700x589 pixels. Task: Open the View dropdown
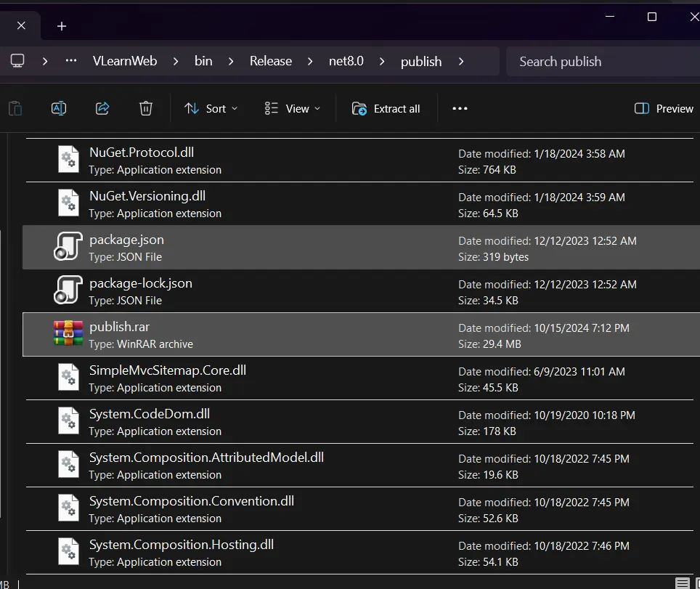pyautogui.click(x=293, y=108)
